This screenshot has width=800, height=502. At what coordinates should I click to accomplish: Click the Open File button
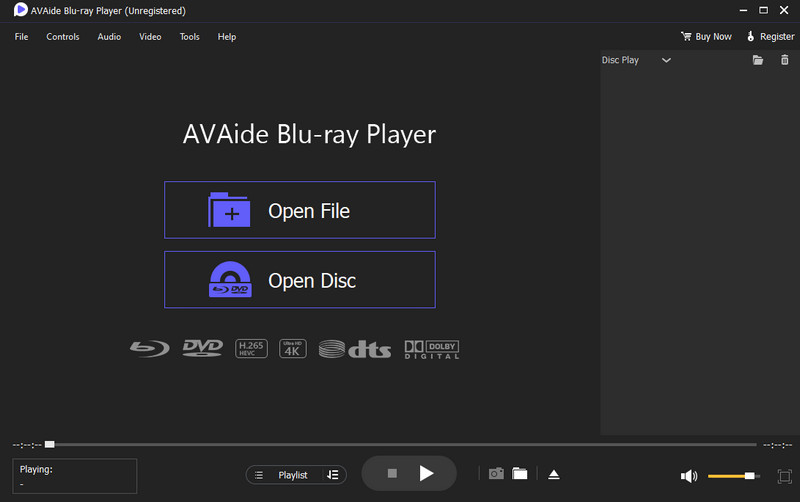pos(300,210)
